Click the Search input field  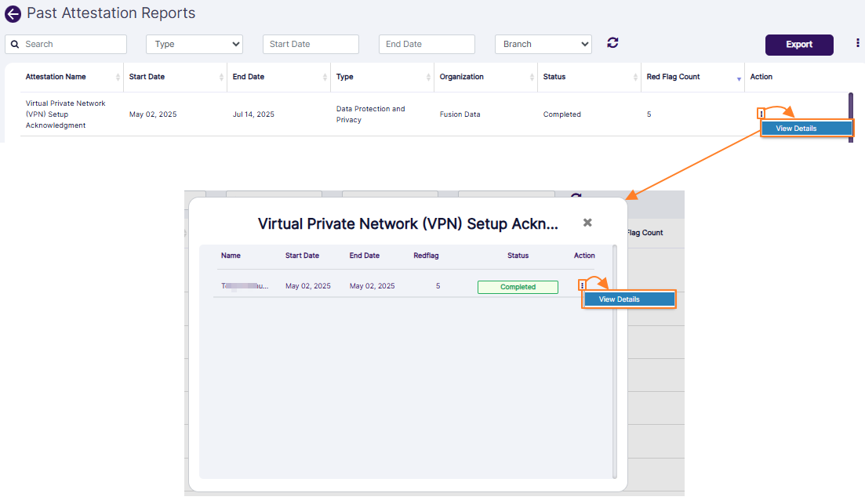[x=73, y=44]
